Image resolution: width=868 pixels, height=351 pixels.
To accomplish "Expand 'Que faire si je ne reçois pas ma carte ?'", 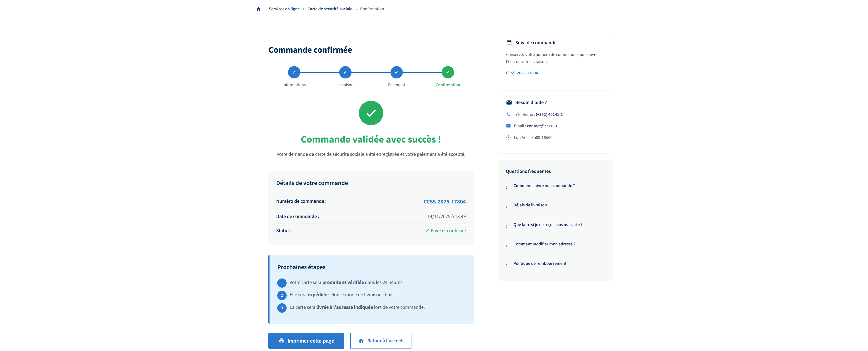I will pyautogui.click(x=547, y=225).
